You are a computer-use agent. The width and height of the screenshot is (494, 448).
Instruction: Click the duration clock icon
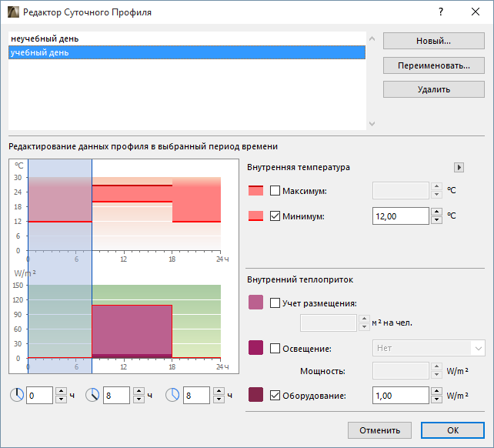point(172,395)
